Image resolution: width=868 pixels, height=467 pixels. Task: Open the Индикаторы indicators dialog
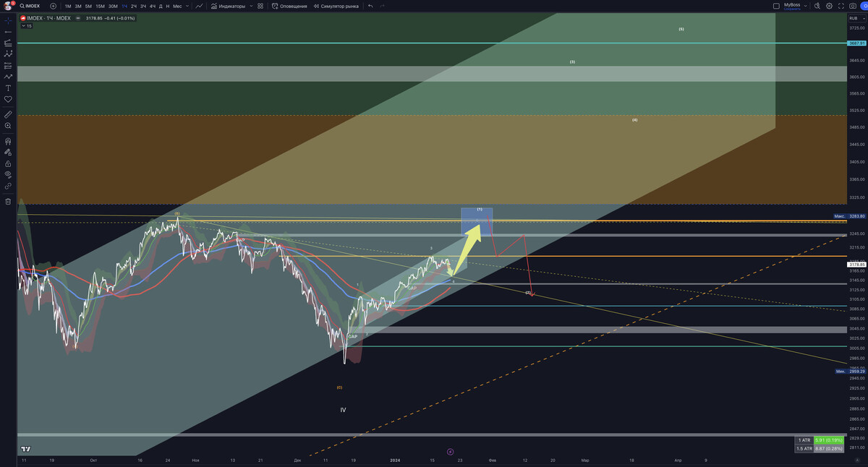click(x=228, y=6)
